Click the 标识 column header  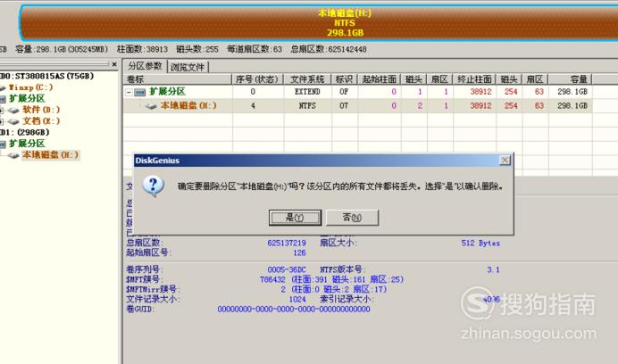[345, 79]
